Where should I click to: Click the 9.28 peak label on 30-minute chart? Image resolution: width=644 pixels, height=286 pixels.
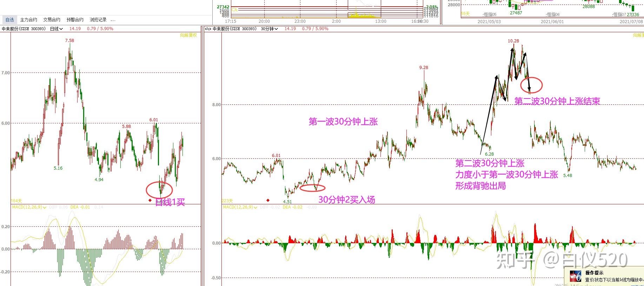coord(424,68)
